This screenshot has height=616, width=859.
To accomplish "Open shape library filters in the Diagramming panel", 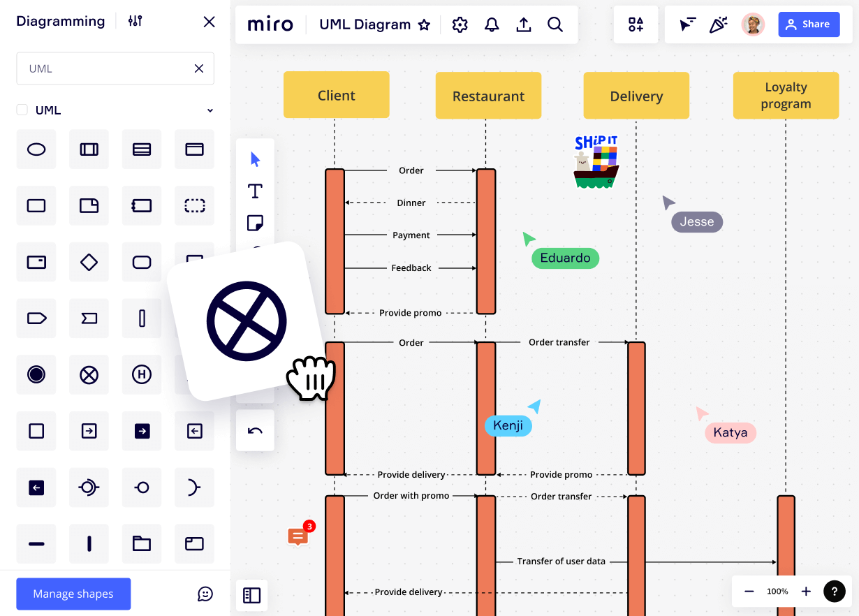I will pyautogui.click(x=135, y=21).
